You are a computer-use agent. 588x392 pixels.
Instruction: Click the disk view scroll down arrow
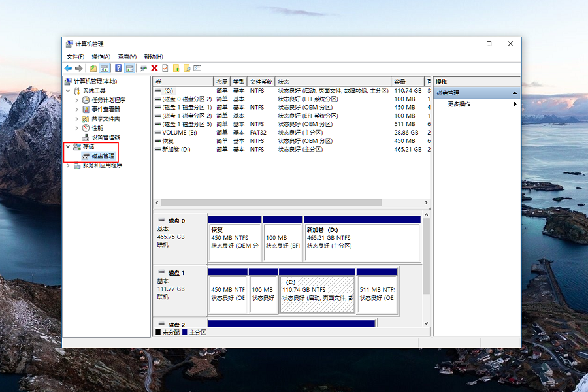coord(427,323)
